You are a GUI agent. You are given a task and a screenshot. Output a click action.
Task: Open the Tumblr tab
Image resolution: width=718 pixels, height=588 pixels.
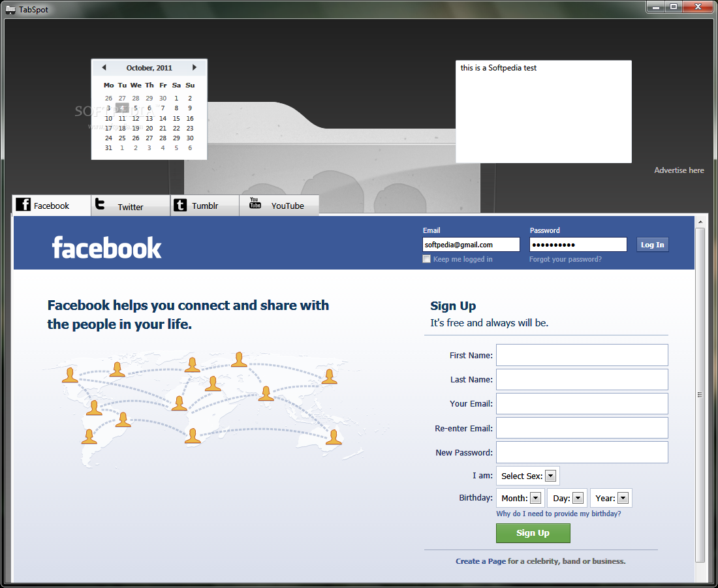pyautogui.click(x=205, y=205)
